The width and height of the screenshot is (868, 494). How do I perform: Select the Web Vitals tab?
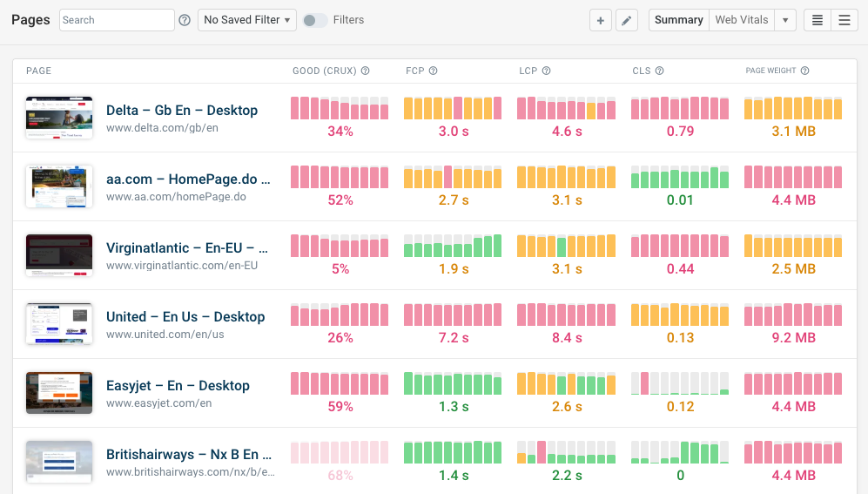click(741, 20)
